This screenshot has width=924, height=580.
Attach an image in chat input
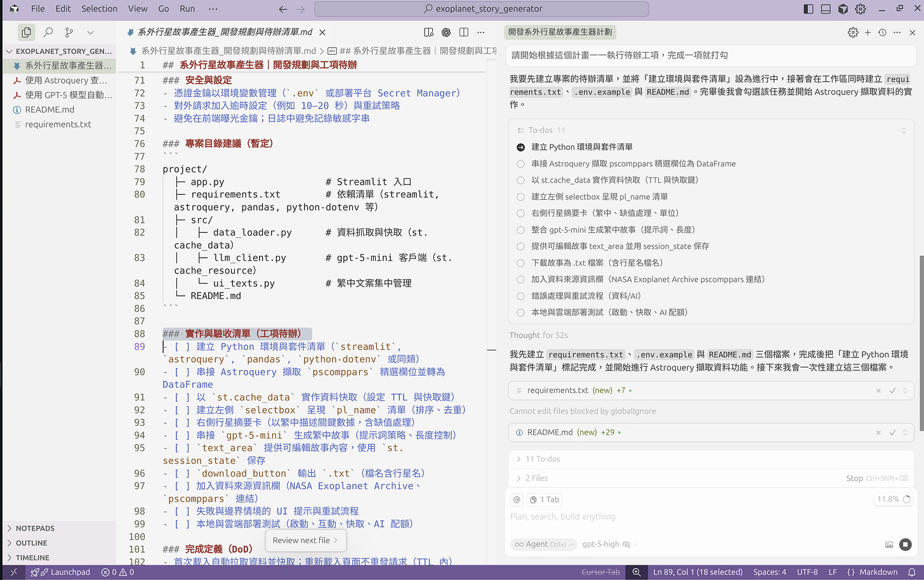click(889, 544)
